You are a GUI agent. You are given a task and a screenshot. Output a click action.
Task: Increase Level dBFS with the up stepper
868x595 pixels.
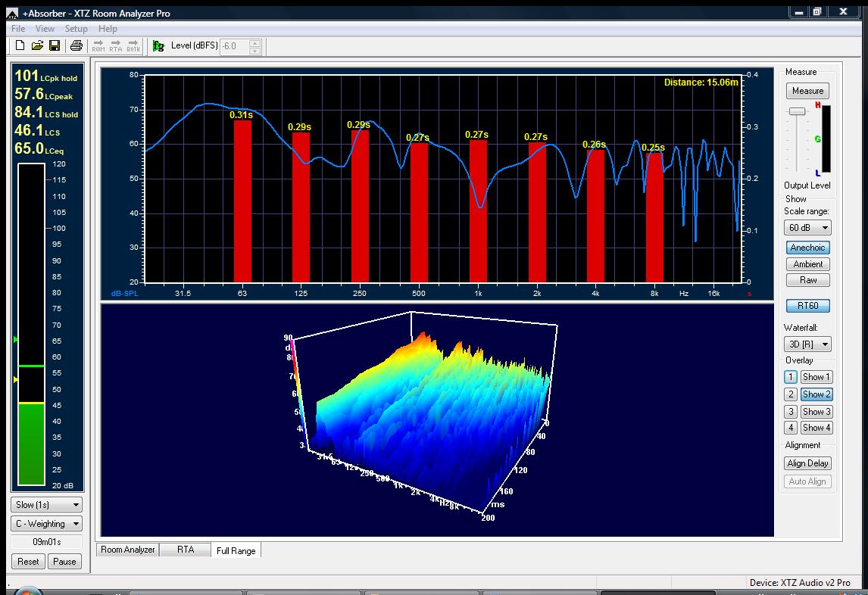pos(255,42)
